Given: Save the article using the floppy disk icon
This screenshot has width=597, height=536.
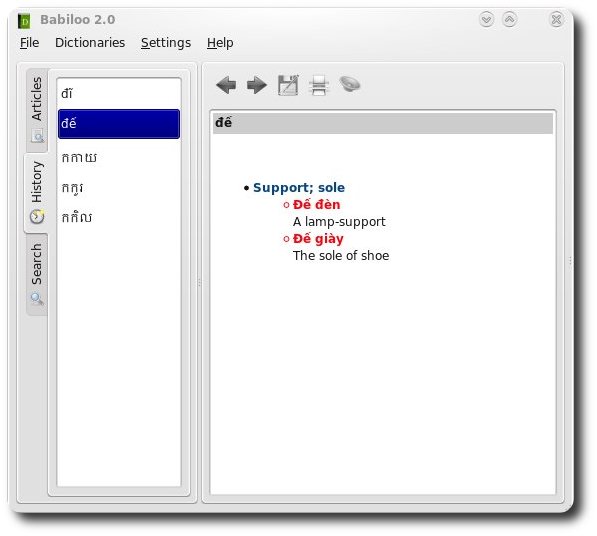Looking at the screenshot, I should pyautogui.click(x=288, y=85).
